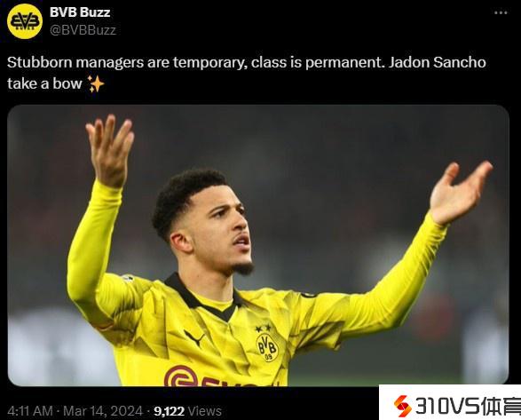Screen dimensions: 521x420
Task: Open the three-dot more options menu
Action: pos(501,12)
